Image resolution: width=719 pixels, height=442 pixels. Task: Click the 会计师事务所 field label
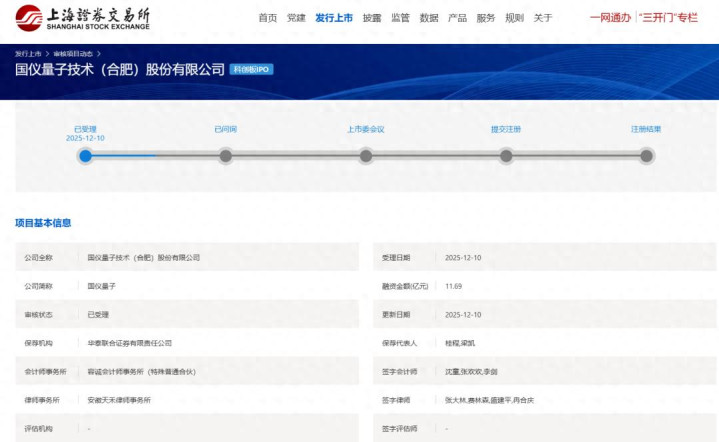pos(45,371)
